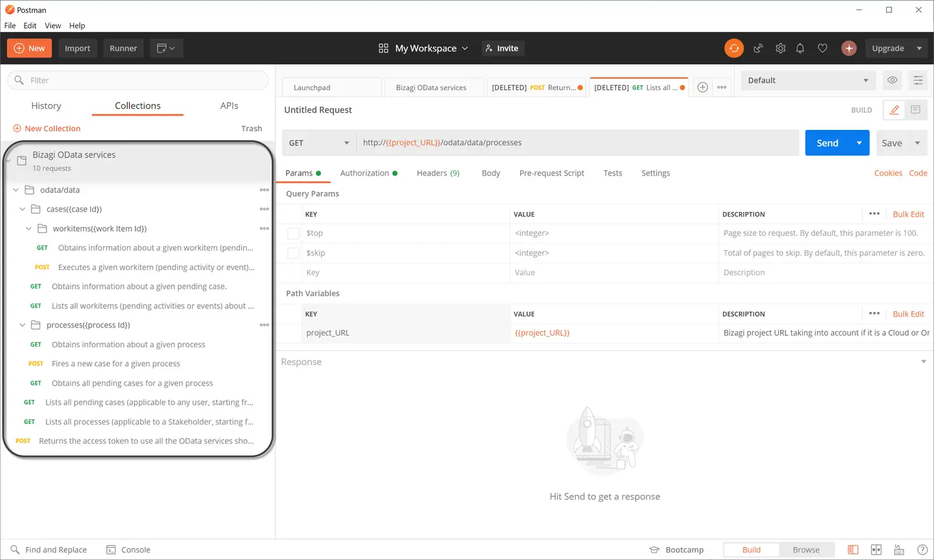934x560 pixels.
Task: Switch to the History tab
Action: (46, 106)
